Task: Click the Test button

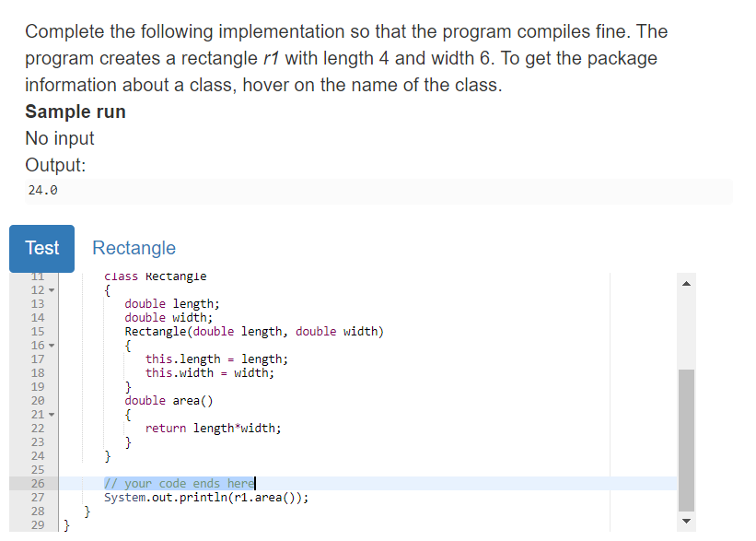Action: coord(41,248)
